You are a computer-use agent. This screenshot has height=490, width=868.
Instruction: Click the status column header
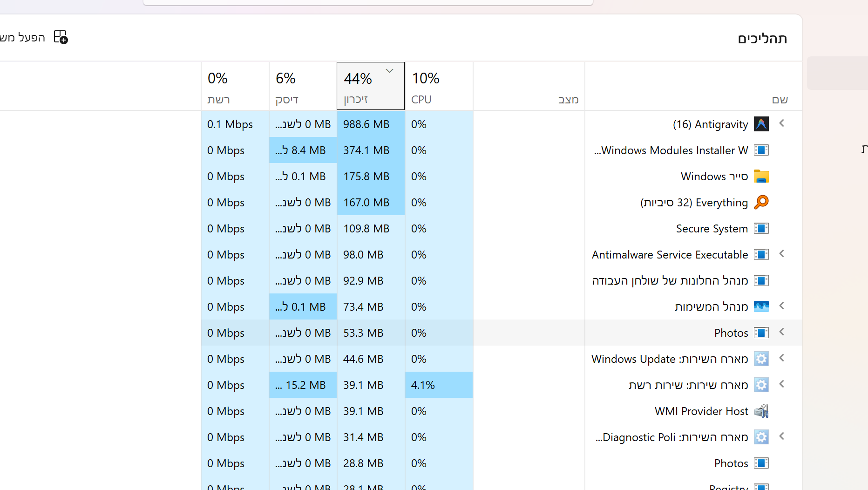(x=529, y=86)
